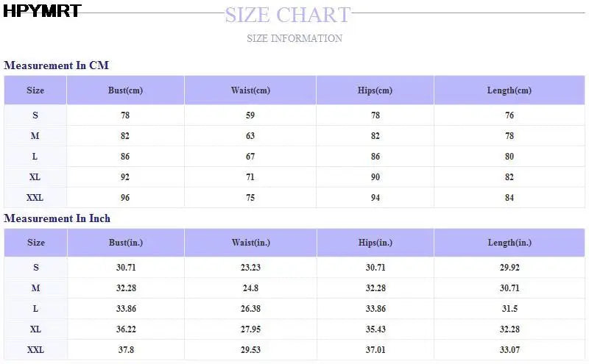
Task: Select the XXL size label in CM table
Action: click(x=35, y=198)
